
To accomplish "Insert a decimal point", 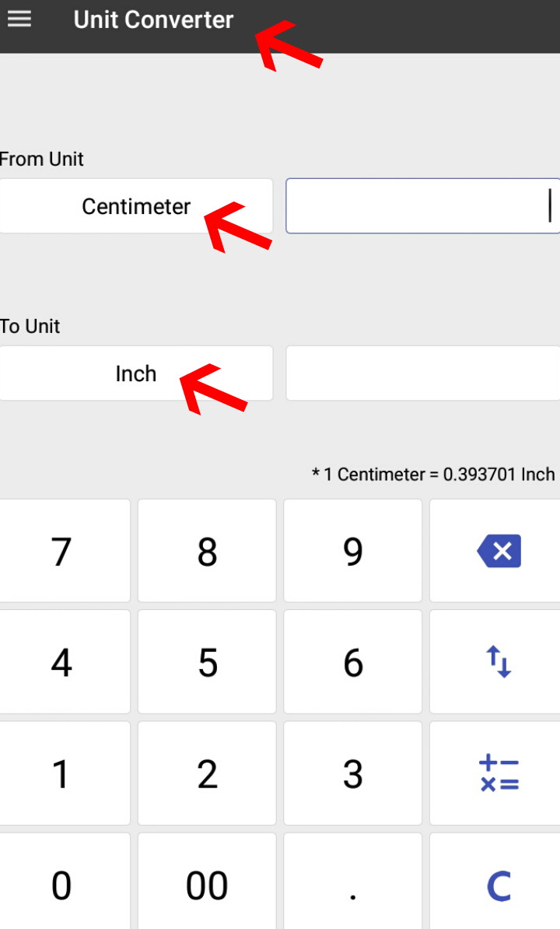I will tap(352, 885).
